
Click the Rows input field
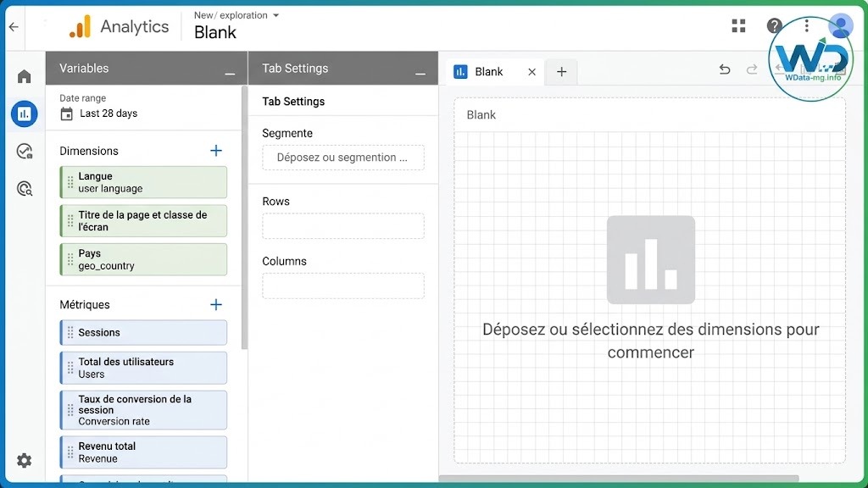pyautogui.click(x=342, y=225)
